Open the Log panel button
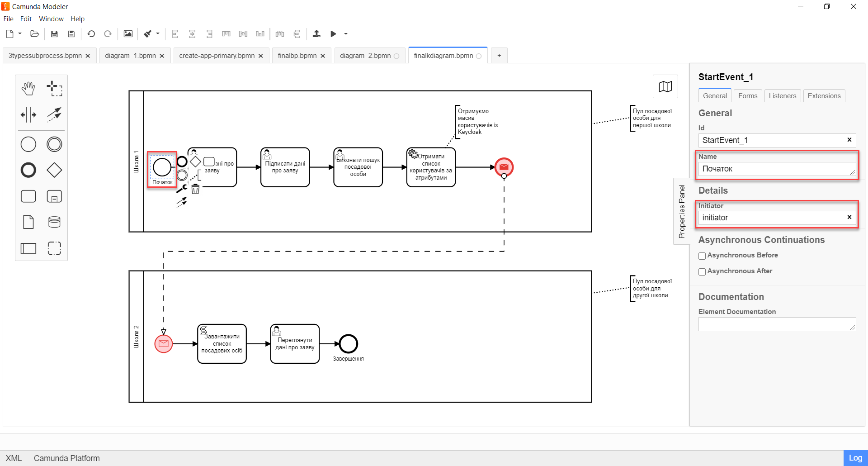Screen dimensions: 868x466 [x=855, y=458]
